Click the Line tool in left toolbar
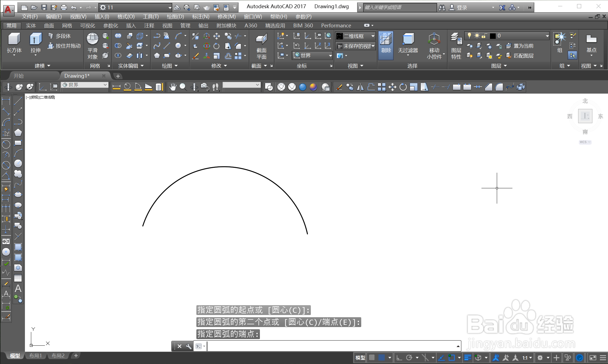Screen dimensions: 608x364 click(18, 101)
